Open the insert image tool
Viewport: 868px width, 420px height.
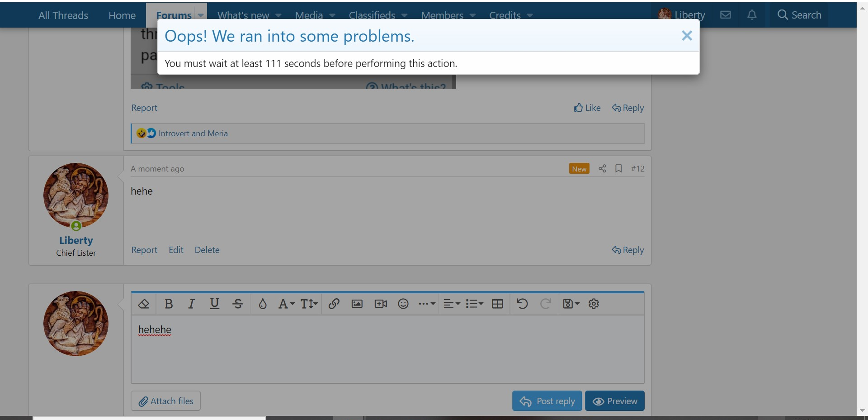[x=357, y=304]
